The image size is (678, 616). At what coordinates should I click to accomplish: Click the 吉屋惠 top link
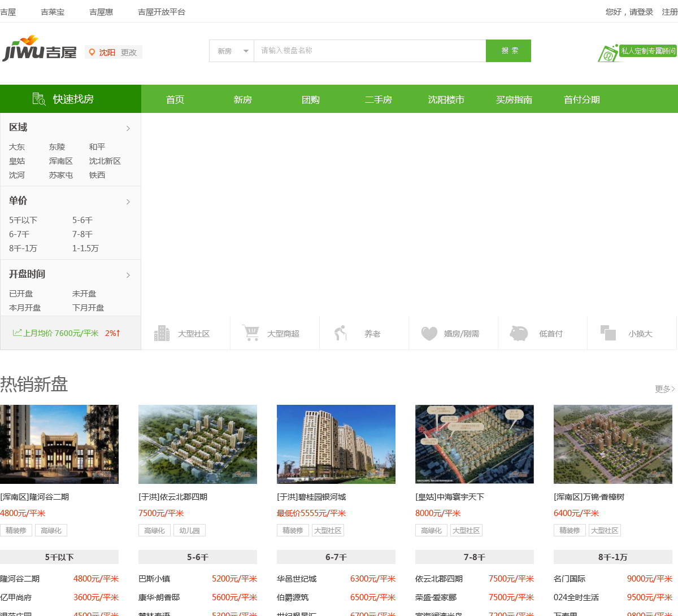(x=101, y=12)
